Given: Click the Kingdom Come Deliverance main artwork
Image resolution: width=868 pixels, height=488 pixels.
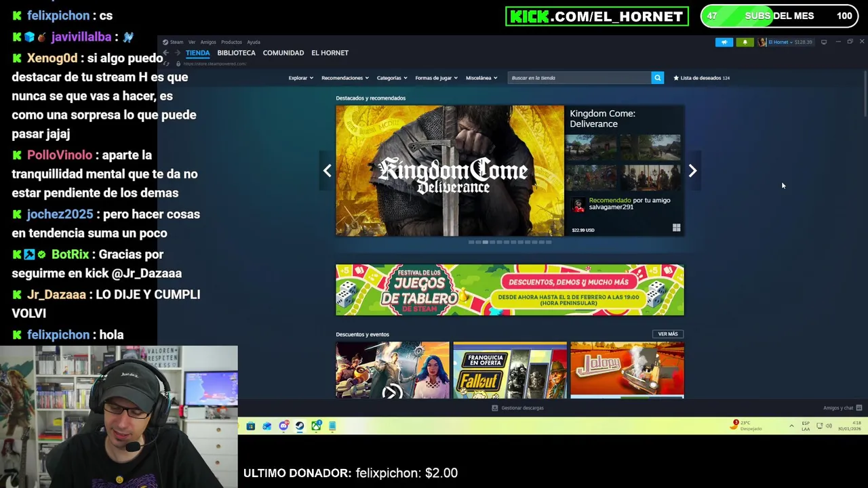Looking at the screenshot, I should tap(450, 171).
